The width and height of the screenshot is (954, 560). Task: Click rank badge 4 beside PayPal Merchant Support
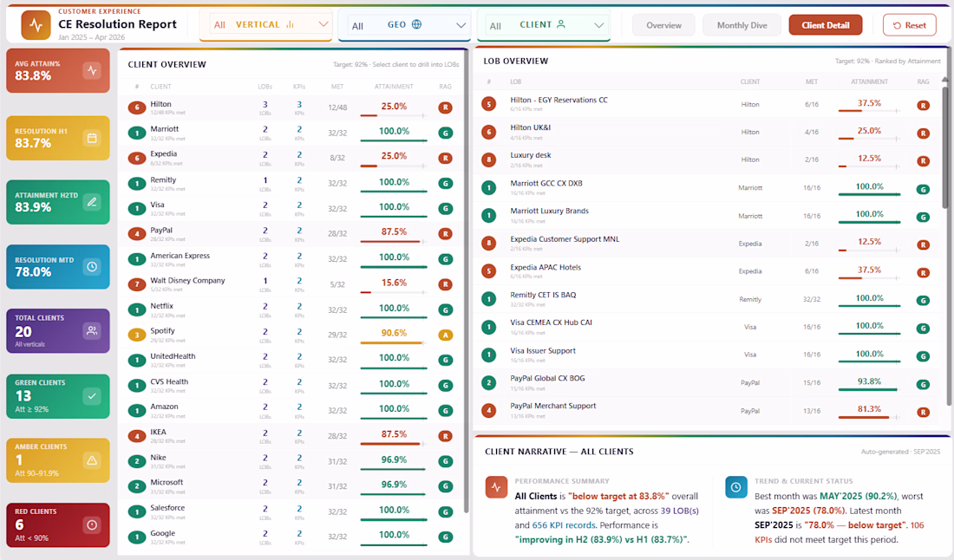[488, 410]
